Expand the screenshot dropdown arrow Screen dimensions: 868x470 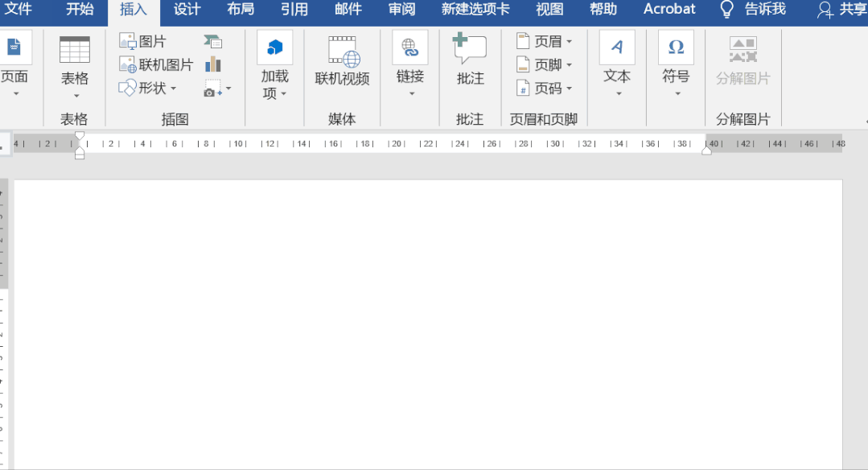pos(228,89)
